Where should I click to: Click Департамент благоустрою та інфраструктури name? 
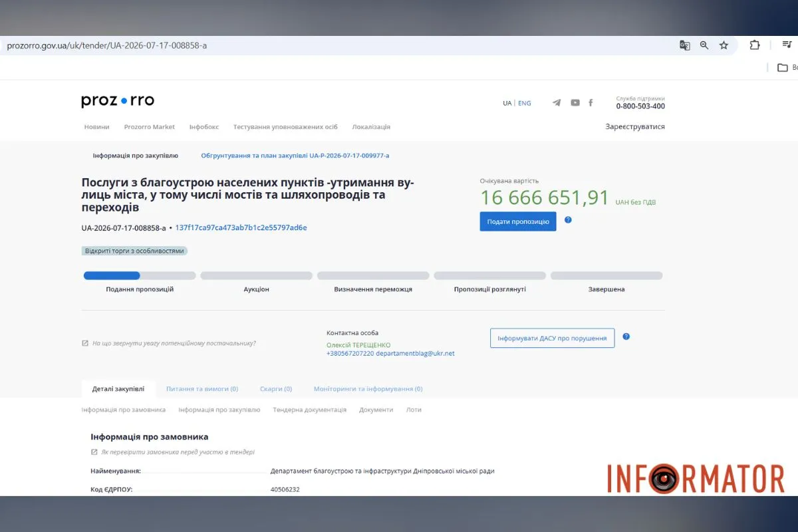click(382, 471)
